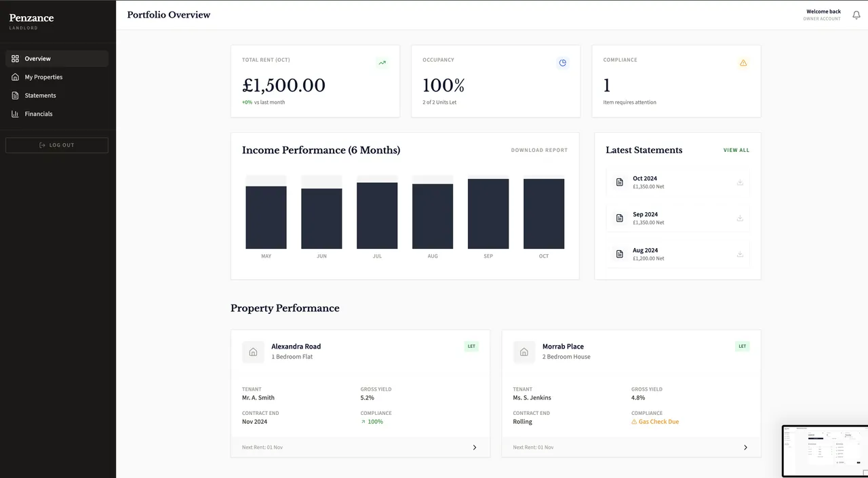
Task: Click the Alexandra Road house icon
Action: click(x=253, y=352)
